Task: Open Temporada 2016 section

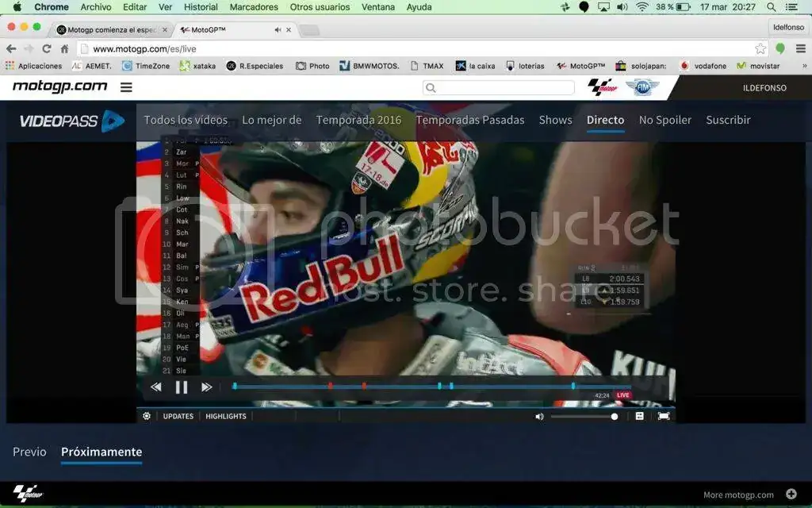Action: coord(359,121)
